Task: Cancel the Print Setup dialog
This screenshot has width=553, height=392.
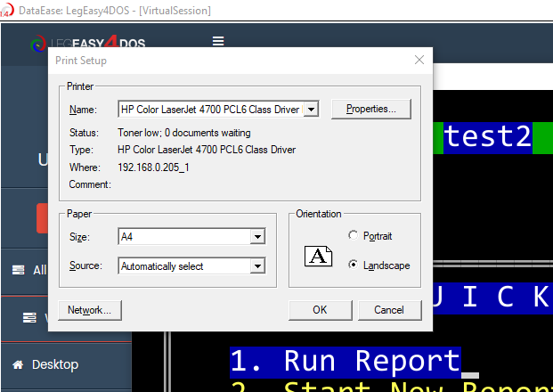Action: (x=389, y=310)
